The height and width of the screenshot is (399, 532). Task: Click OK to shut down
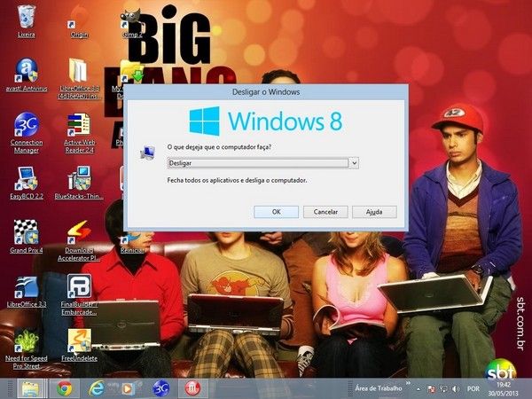276,212
